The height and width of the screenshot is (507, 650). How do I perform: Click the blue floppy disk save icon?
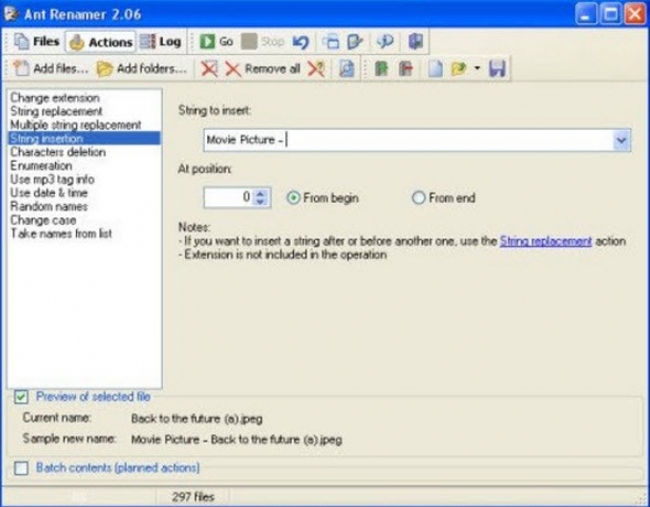coord(497,69)
